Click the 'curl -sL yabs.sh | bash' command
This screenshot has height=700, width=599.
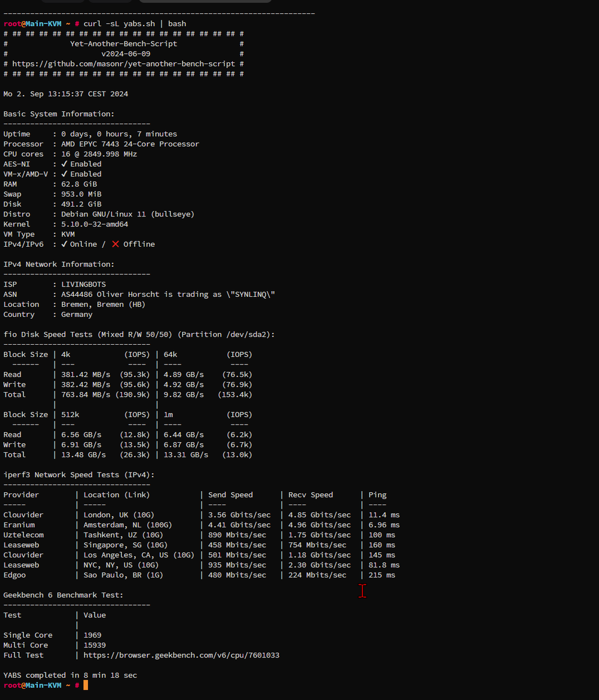tap(135, 23)
